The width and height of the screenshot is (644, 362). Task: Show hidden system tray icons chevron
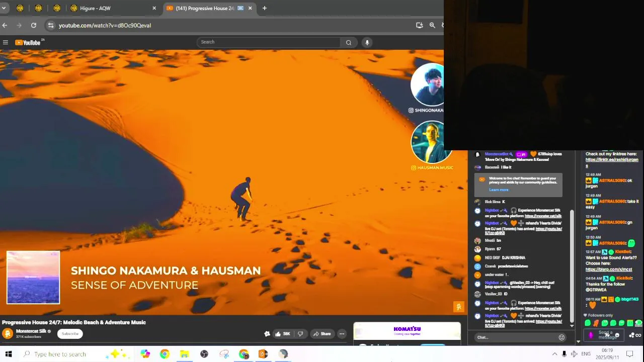554,354
